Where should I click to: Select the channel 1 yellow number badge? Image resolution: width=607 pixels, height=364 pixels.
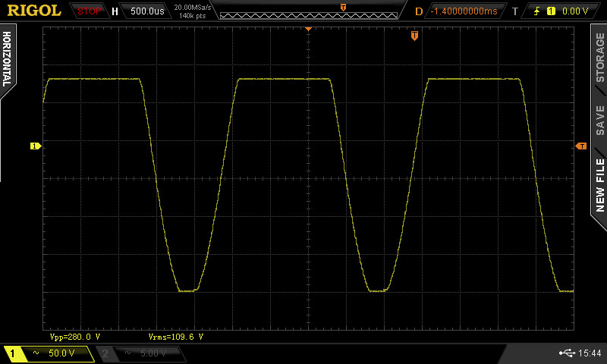click(12, 353)
